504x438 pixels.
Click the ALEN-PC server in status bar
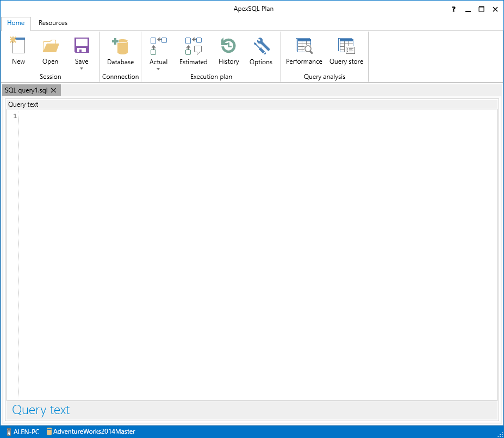[23, 431]
